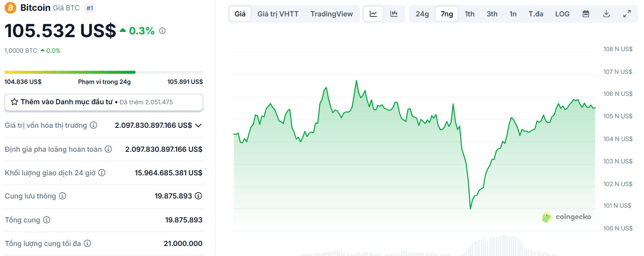Click the lowest dip point on price chart
The image size is (644, 256).
point(471,208)
